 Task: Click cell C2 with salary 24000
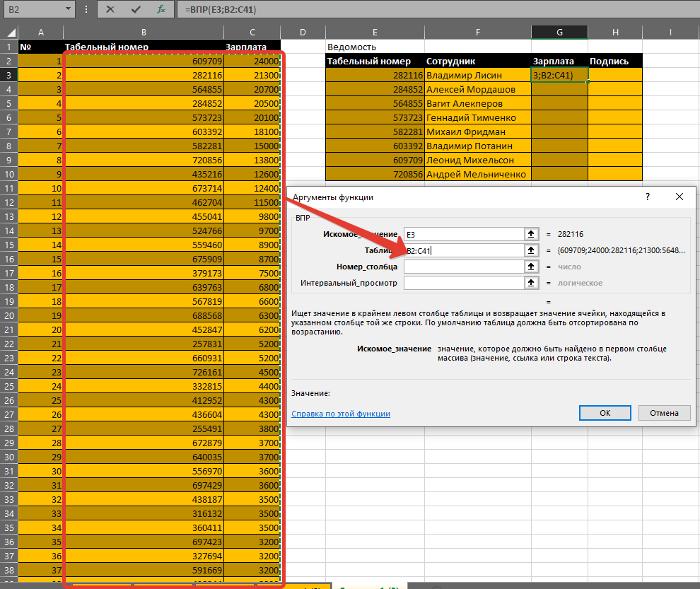(252, 62)
